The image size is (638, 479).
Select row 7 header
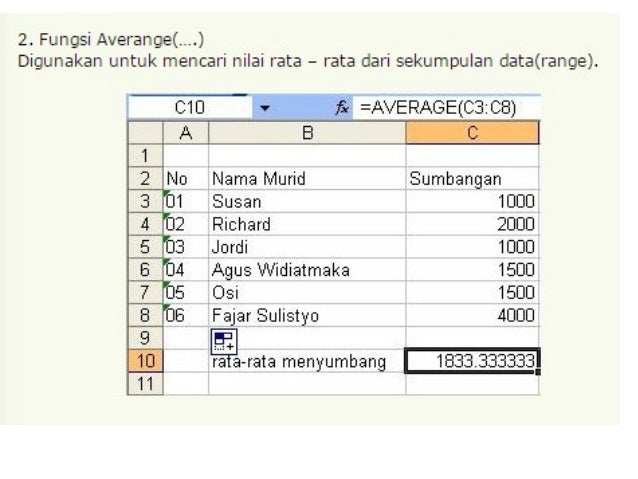click(145, 292)
